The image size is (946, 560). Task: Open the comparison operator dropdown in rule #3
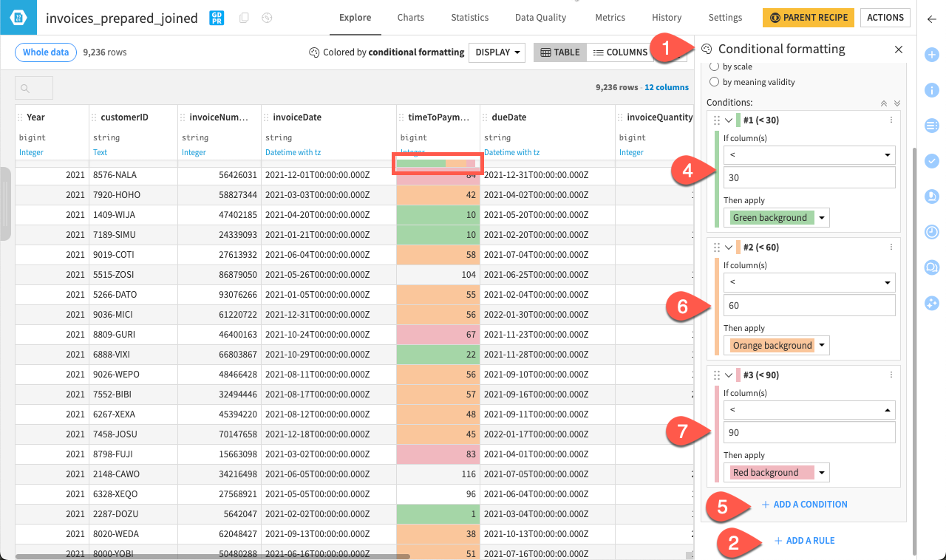tap(809, 410)
